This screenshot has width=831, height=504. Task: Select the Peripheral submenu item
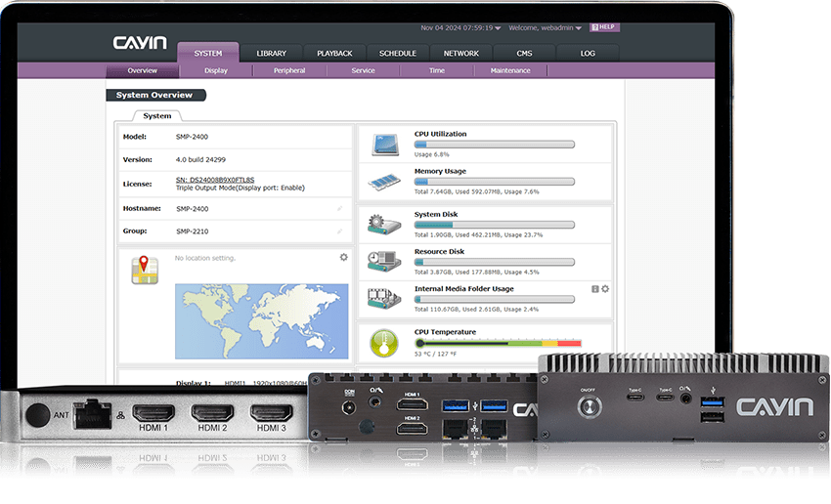click(289, 70)
